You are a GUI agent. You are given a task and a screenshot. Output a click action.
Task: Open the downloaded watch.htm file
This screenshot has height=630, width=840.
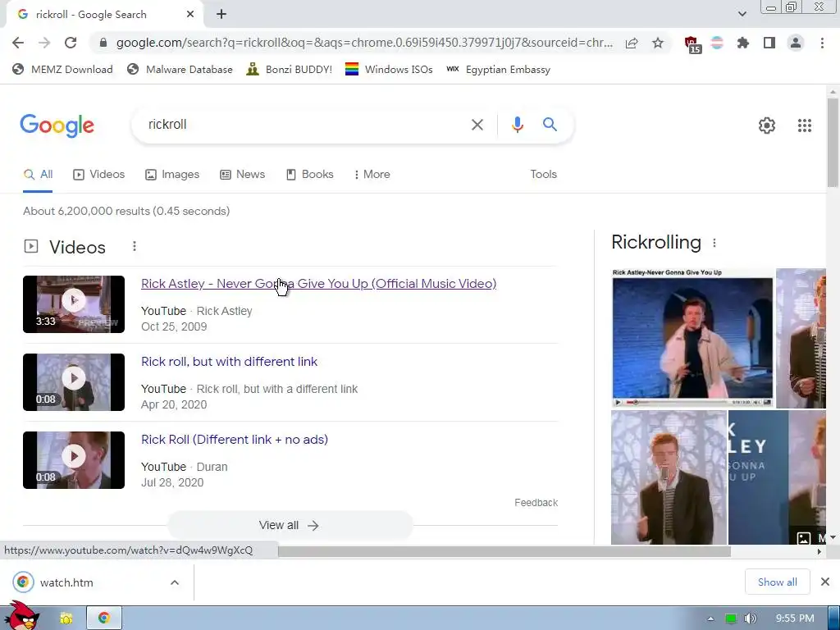[66, 582]
